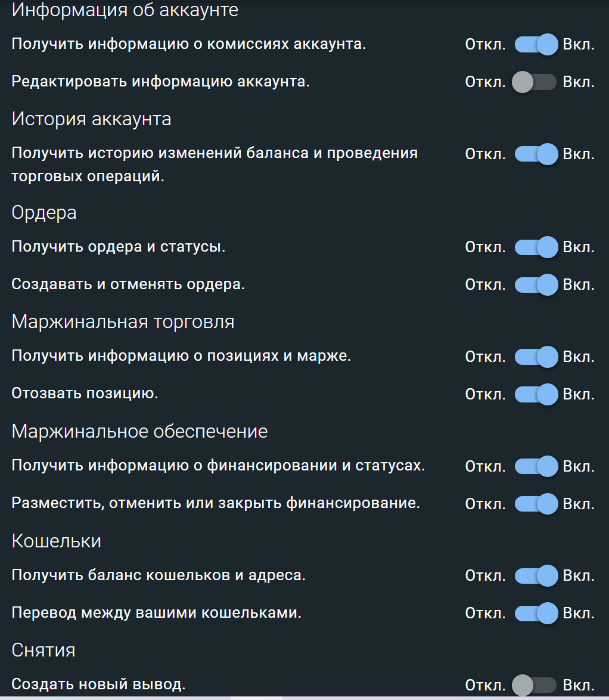Disable 'Разместить, отменить или закрыть финансирование' switch
This screenshot has width=609, height=700.
click(x=536, y=504)
